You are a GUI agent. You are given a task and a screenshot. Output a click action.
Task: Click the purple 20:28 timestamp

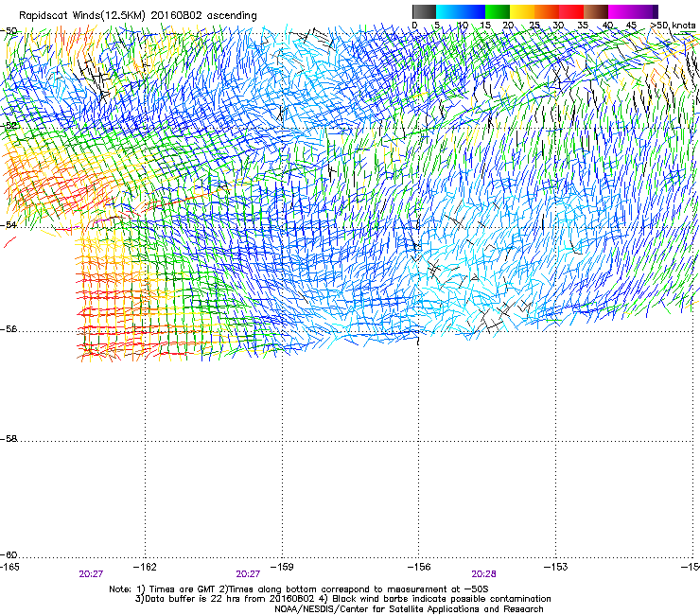(484, 574)
